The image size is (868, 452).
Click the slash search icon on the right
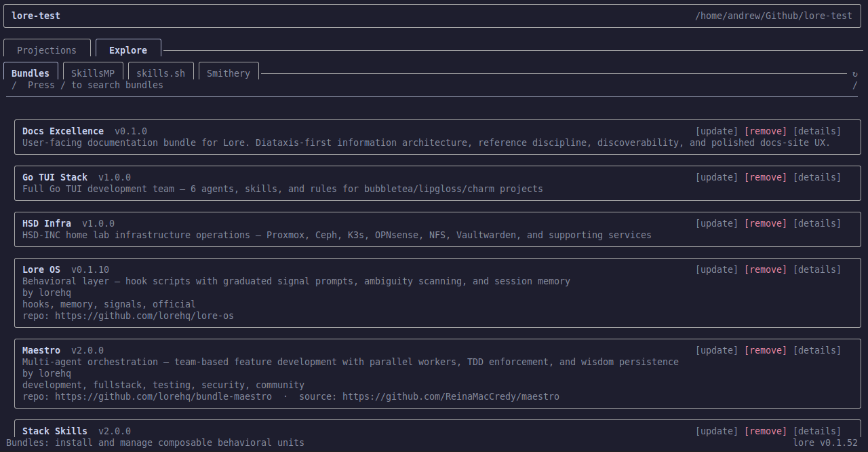tap(854, 85)
